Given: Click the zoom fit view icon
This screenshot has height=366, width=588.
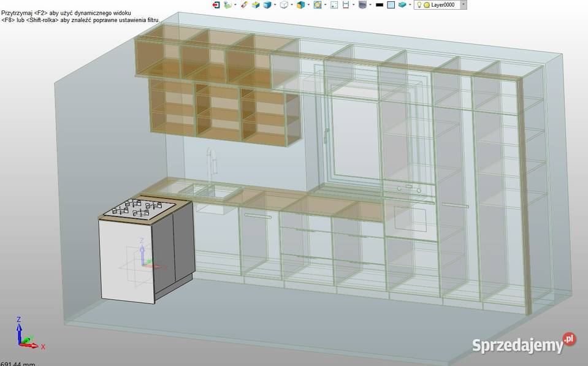Looking at the screenshot, I should click(317, 5).
